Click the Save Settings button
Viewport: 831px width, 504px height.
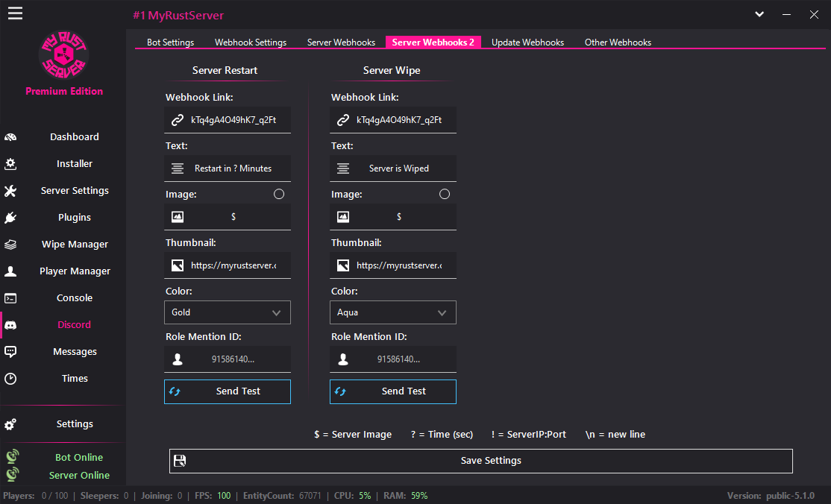coord(480,461)
